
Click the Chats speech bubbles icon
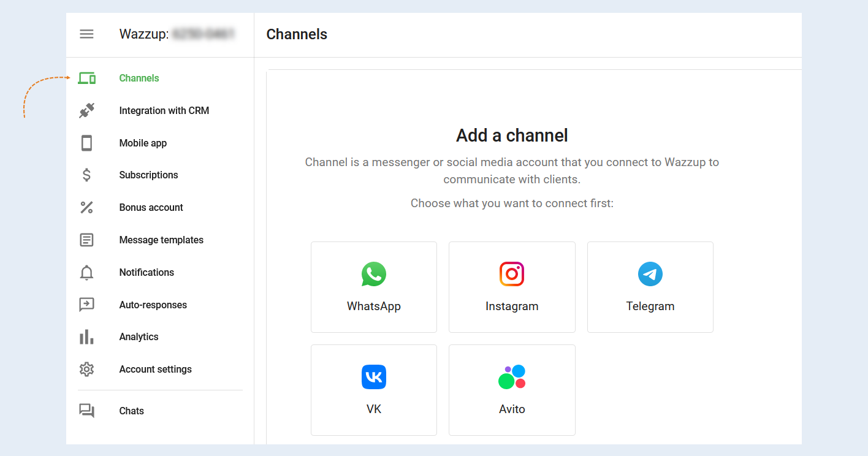click(86, 411)
